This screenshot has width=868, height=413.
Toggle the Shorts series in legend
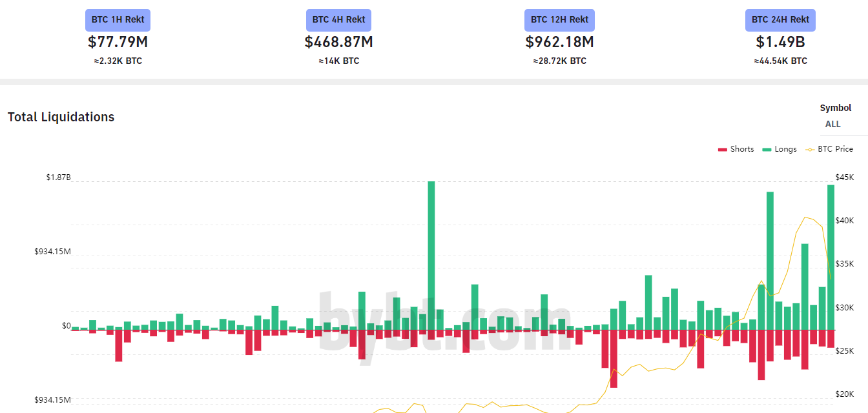click(736, 149)
